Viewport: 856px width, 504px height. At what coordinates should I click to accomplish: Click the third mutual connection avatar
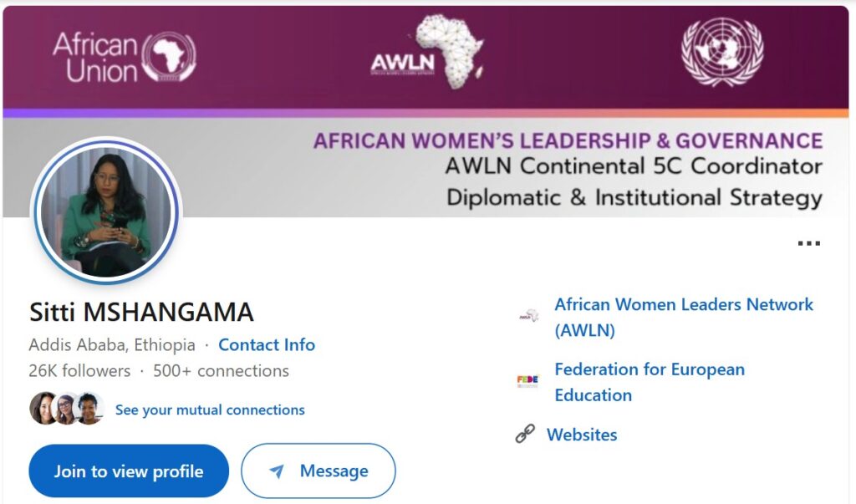[x=89, y=409]
